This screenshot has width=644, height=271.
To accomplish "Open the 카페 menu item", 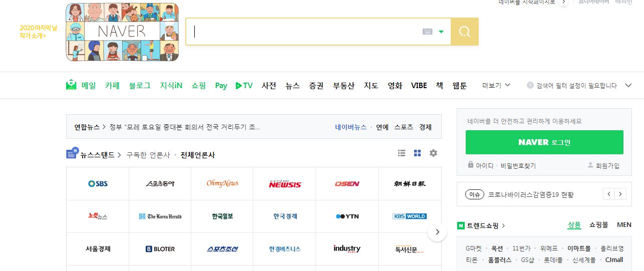I will (112, 86).
